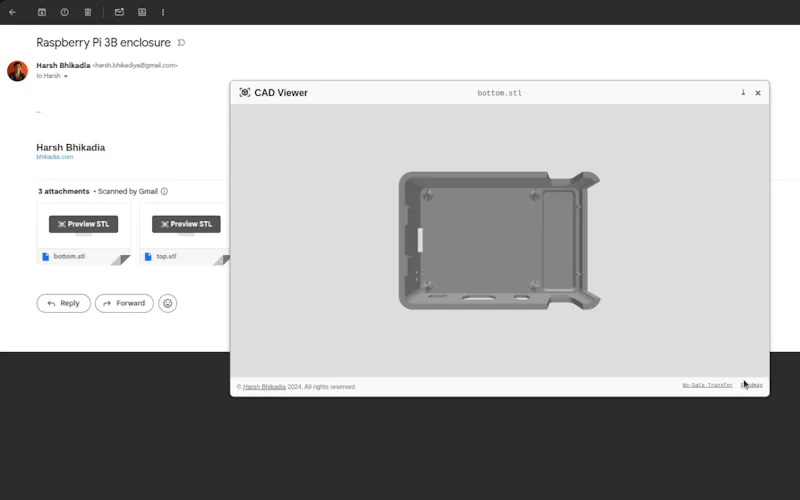The image size is (800, 500).
Task: Click the sender name Harsh Bhikadia
Action: (x=63, y=65)
